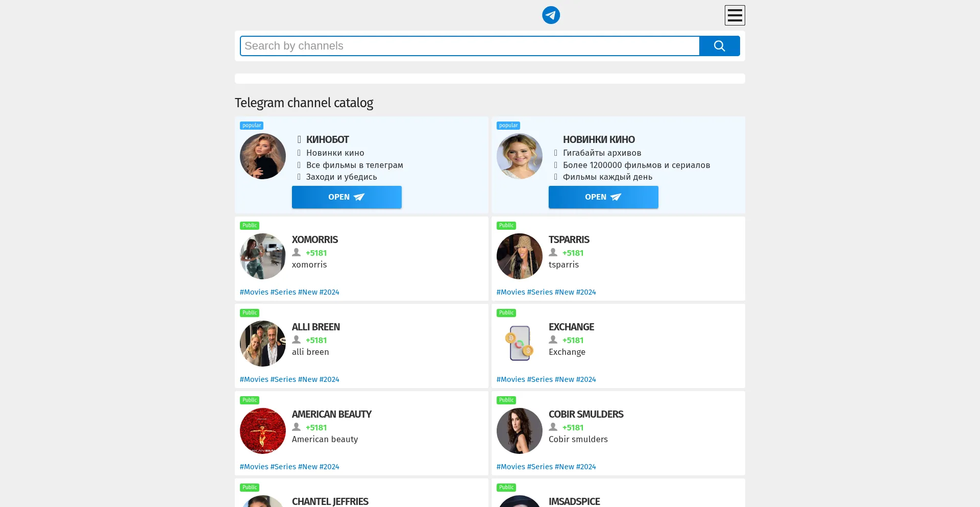This screenshot has width=980, height=507.
Task: Open the COBIR SMULDERS channel title
Action: pos(586,414)
